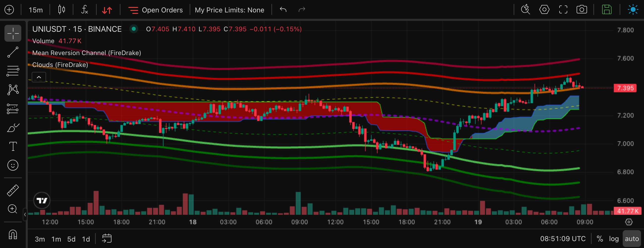
Task: Select the pattern drawing tool
Action: [13, 90]
